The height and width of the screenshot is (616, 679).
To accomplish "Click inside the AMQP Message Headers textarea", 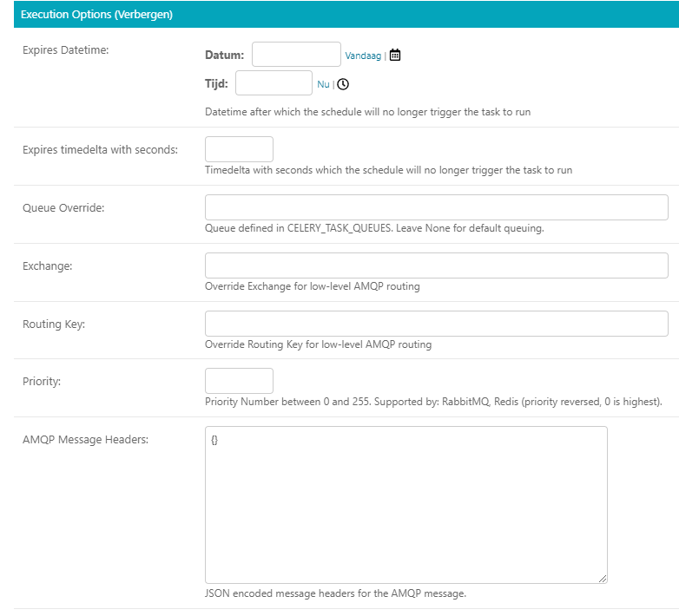I will [405, 503].
